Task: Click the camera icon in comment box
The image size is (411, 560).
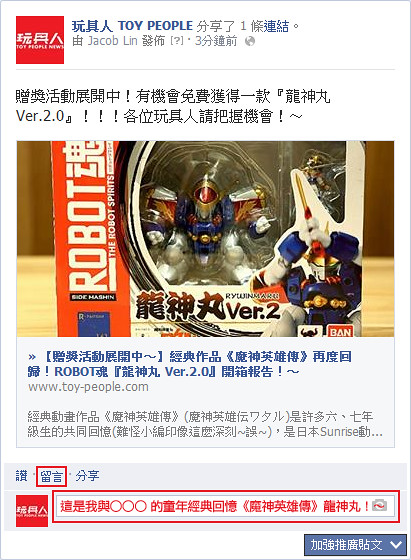Action: (379, 506)
